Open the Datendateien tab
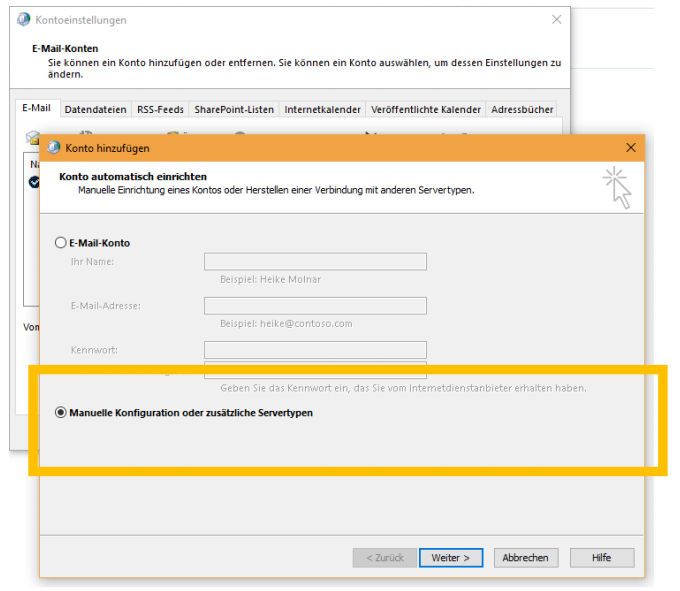This screenshot has width=680, height=591. coord(96,109)
